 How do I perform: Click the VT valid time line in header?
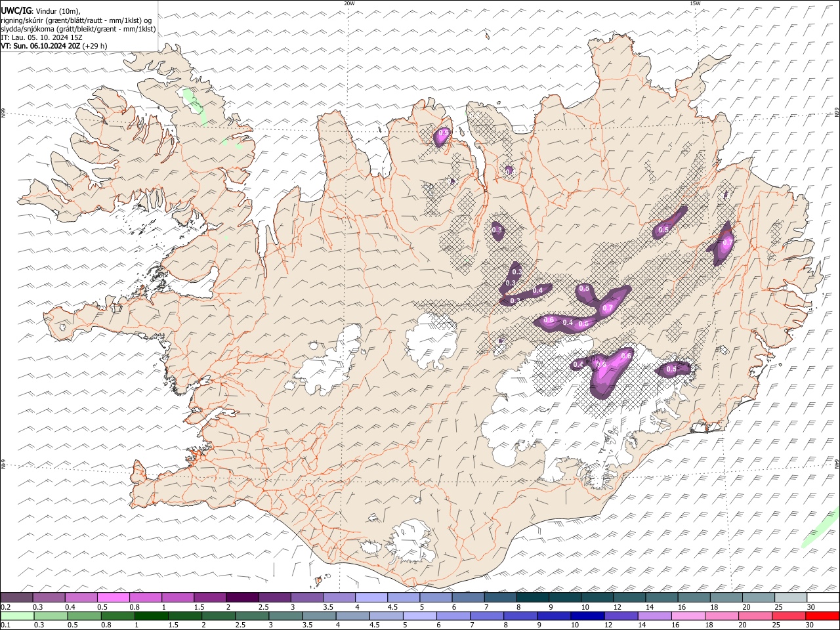tap(54, 46)
